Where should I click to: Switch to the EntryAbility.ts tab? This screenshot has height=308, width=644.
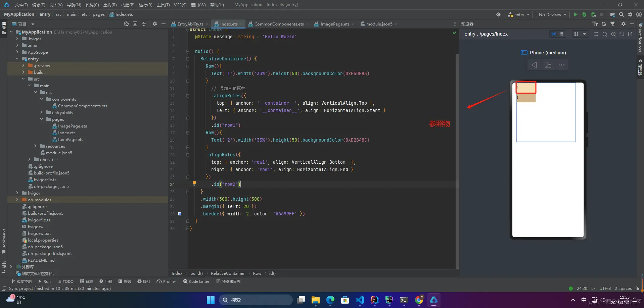(x=190, y=24)
